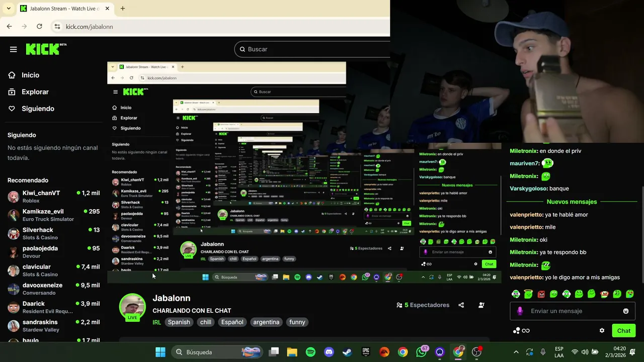The image size is (644, 362).
Task: Share the Jabalonn stream via share icon
Action: [461, 305]
